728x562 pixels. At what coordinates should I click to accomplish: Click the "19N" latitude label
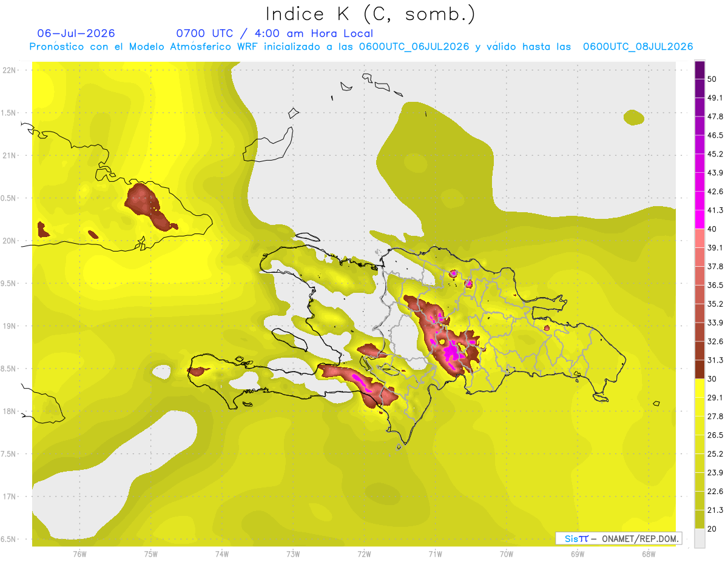tap(10, 326)
